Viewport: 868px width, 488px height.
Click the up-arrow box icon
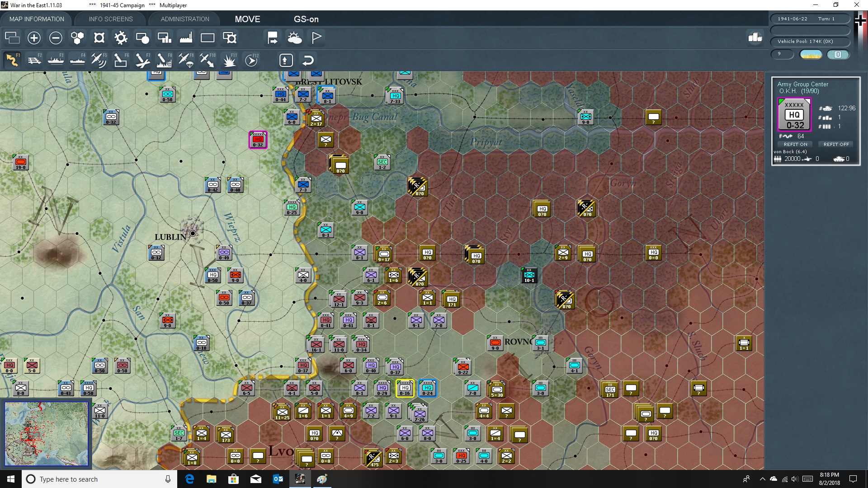(286, 60)
